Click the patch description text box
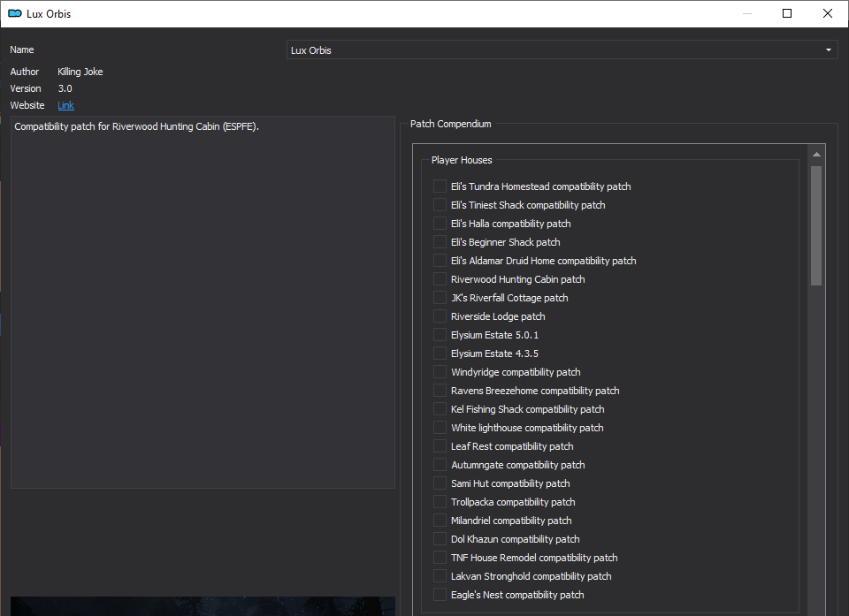Screen dimensions: 849x616 coord(203,302)
